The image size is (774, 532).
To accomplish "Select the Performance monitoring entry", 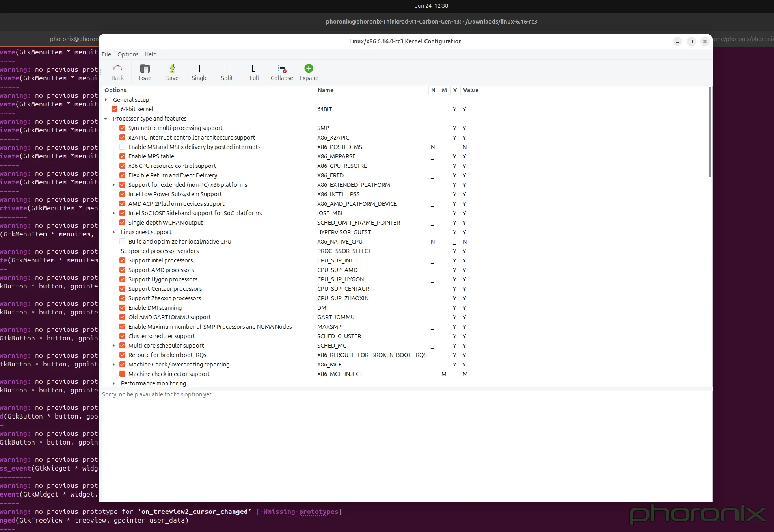I will pos(153,383).
